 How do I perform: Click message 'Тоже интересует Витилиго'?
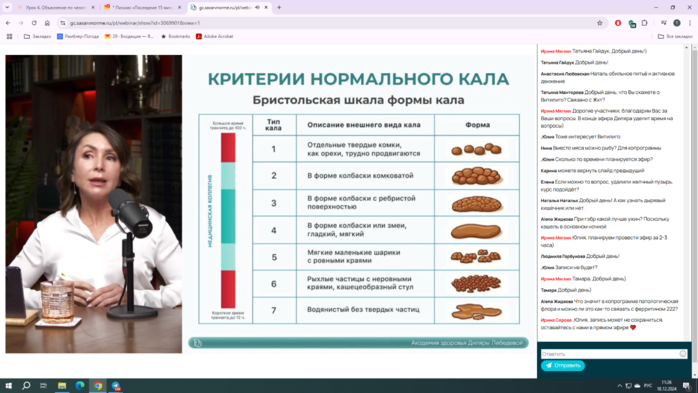click(588, 137)
